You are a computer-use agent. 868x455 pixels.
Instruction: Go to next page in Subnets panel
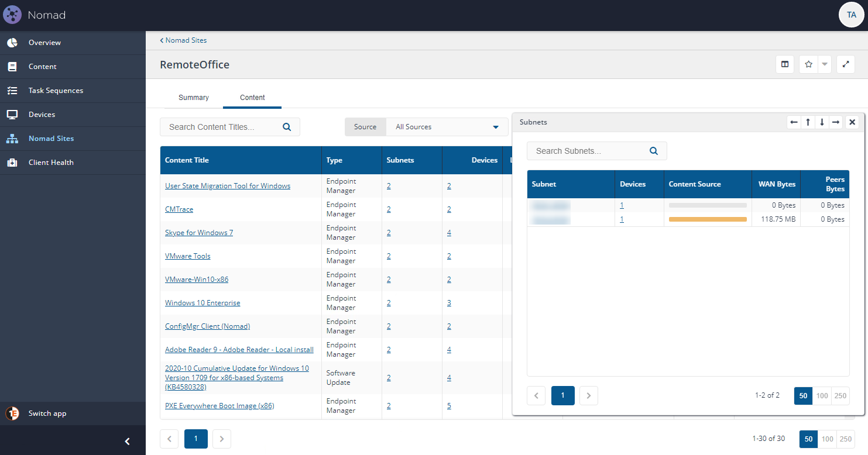[589, 395]
